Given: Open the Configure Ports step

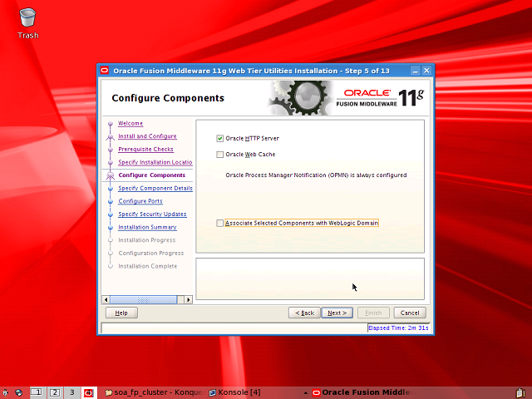Looking at the screenshot, I should click(140, 201).
